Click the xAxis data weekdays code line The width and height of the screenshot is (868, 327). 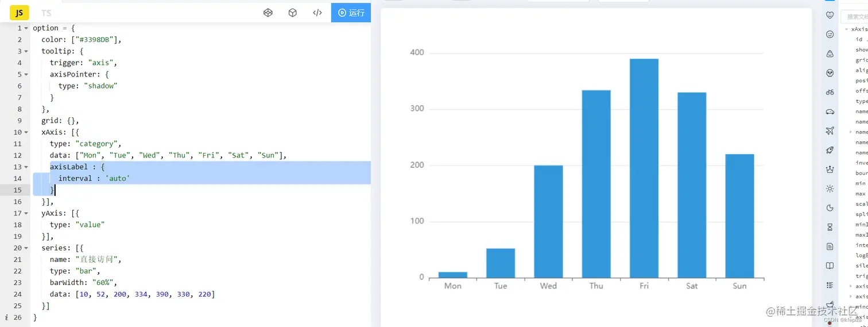168,155
